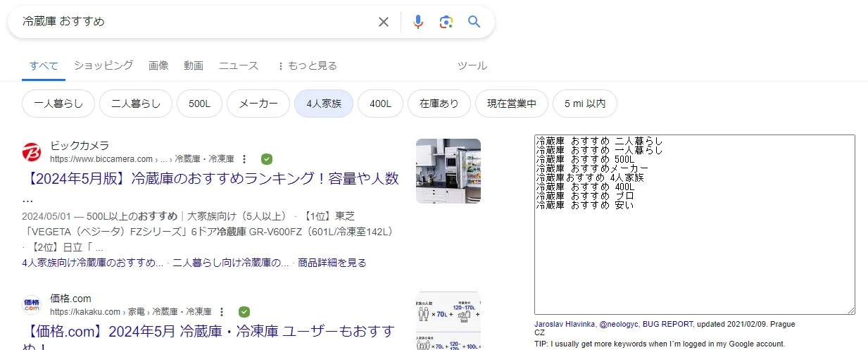
Task: Open 価格.com result three-dot menu
Action: (x=222, y=311)
